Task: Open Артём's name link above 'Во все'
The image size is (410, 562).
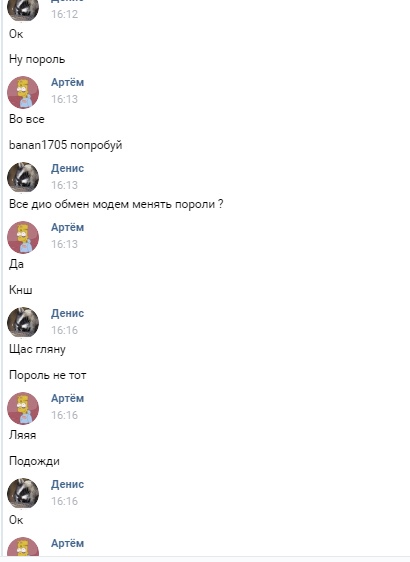Action: [x=67, y=82]
